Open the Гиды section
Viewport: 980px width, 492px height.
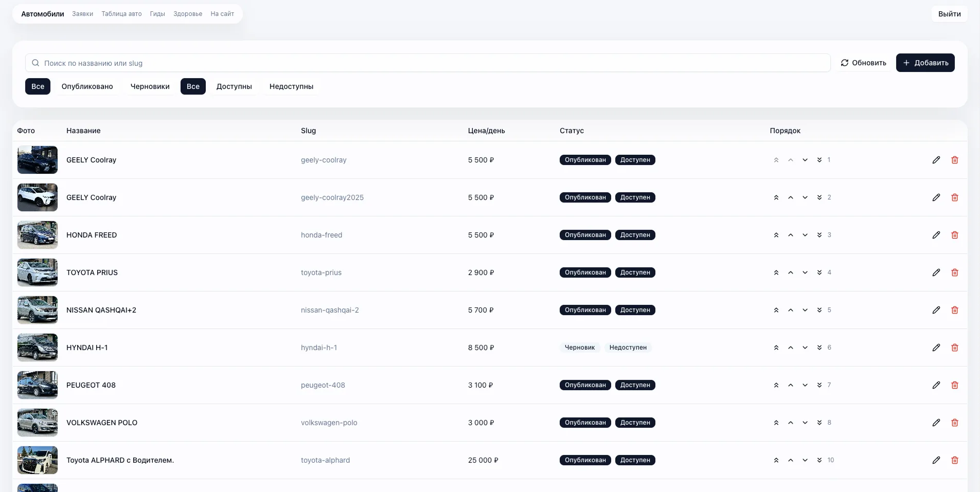coord(157,14)
